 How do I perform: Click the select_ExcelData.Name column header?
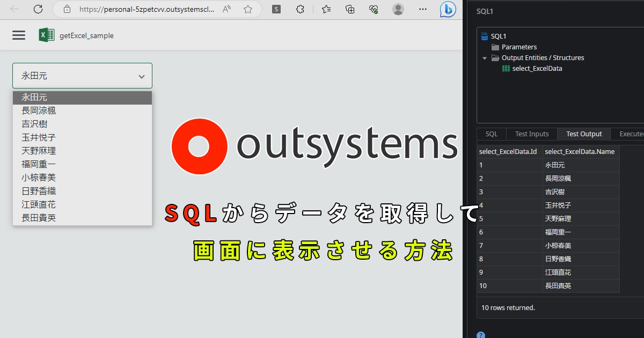581,152
